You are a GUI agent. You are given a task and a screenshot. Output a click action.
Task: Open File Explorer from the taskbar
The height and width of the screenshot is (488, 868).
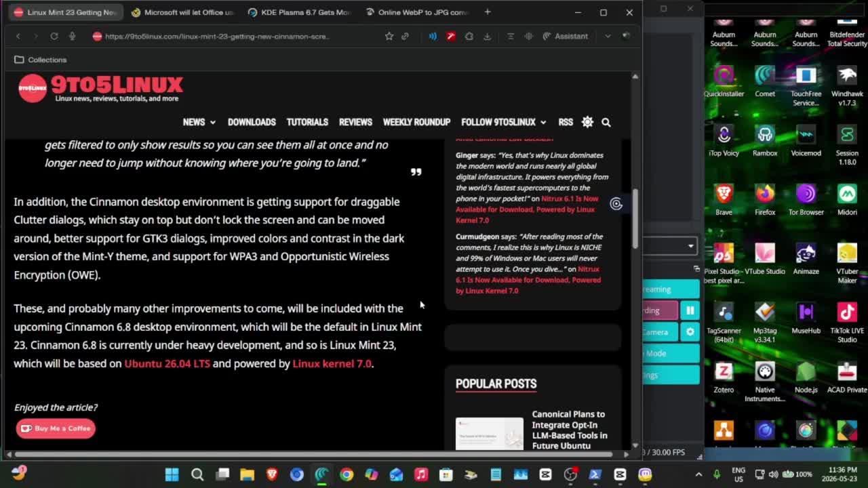coord(247,474)
